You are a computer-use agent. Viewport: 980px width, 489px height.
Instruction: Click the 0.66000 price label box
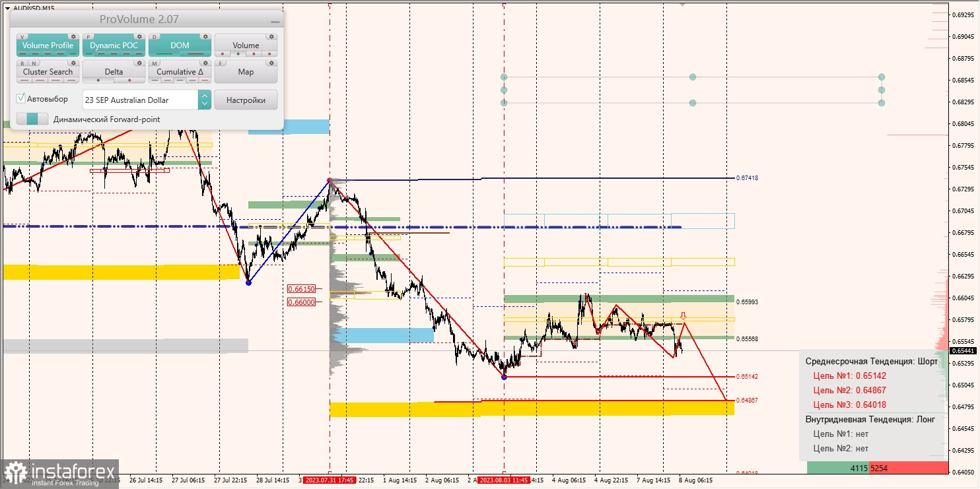(x=301, y=302)
